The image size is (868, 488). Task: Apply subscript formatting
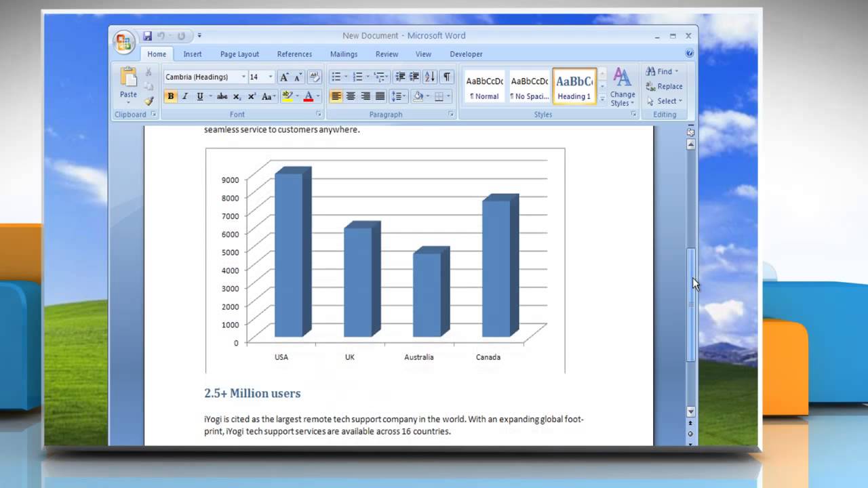click(x=237, y=97)
